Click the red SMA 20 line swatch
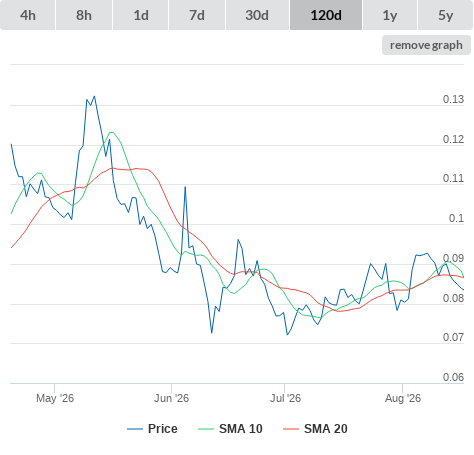This screenshot has width=474, height=455. (291, 429)
